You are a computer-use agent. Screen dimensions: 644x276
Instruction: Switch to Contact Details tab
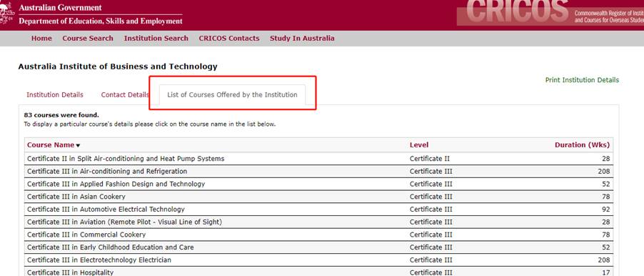pos(125,94)
